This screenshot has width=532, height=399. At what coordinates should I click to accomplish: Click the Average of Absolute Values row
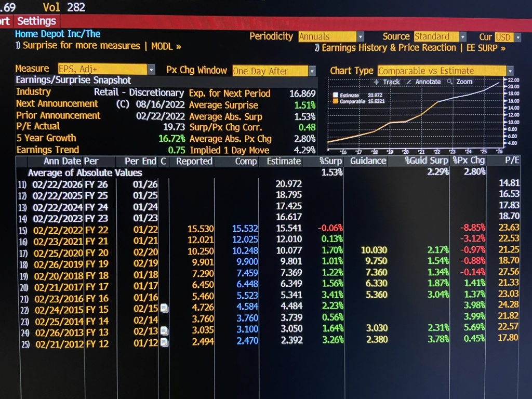click(268, 172)
